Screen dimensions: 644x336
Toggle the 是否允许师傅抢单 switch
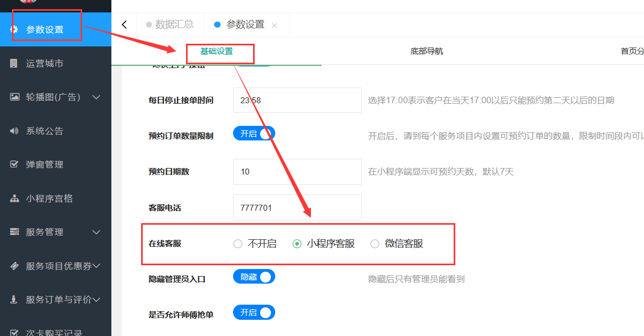point(254,312)
